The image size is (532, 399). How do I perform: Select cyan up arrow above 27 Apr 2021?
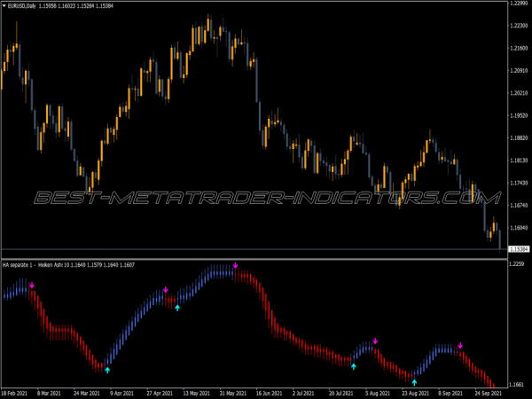tap(177, 308)
